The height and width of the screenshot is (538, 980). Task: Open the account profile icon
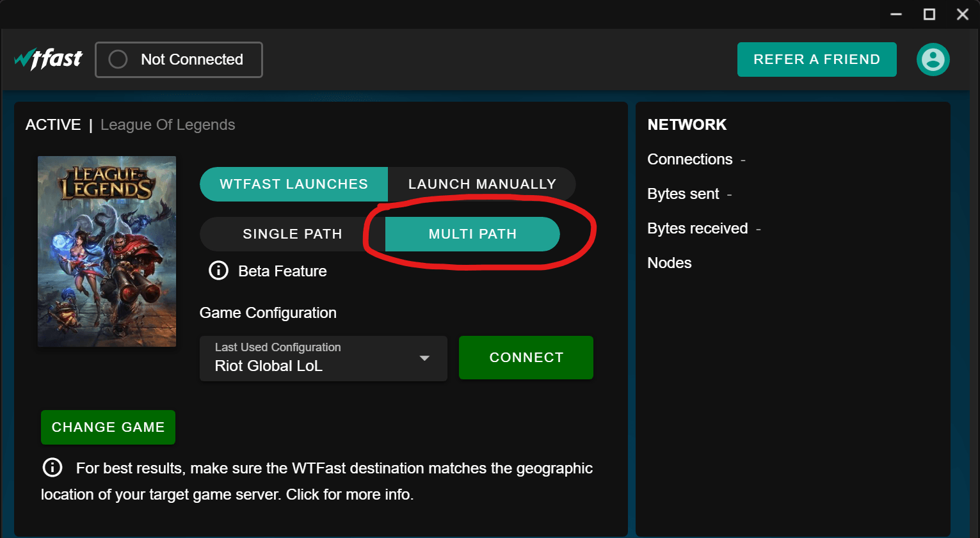(933, 59)
